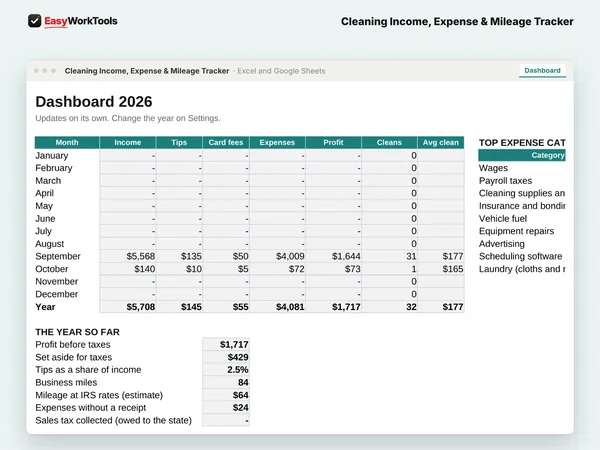This screenshot has height=450, width=600.
Task: Select the Vehicle fuel expense category
Action: pyautogui.click(x=503, y=218)
